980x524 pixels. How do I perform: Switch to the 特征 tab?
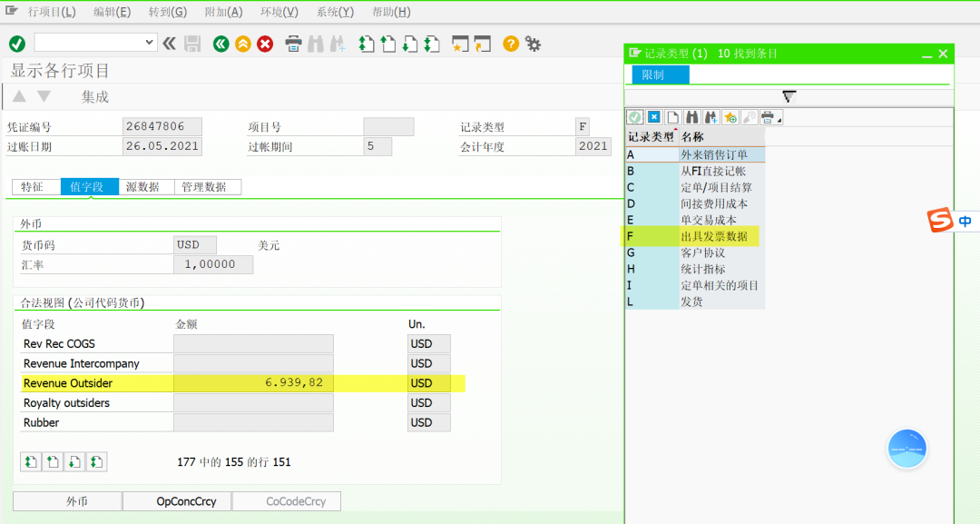[36, 187]
